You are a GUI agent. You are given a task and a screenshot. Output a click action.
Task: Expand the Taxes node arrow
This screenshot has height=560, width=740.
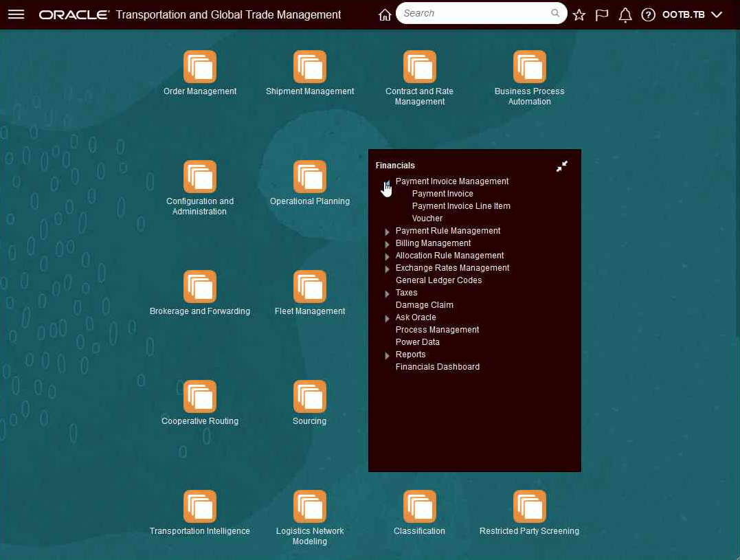click(x=387, y=293)
